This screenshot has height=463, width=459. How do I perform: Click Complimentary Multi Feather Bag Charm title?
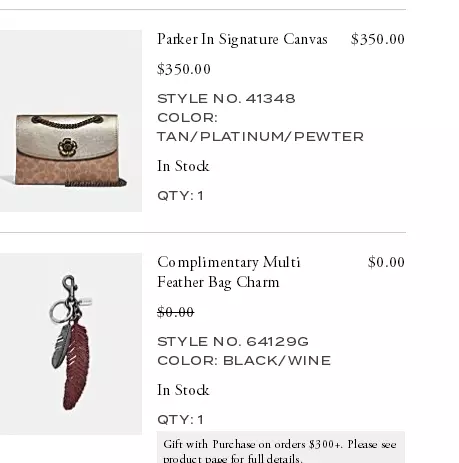[229, 272]
